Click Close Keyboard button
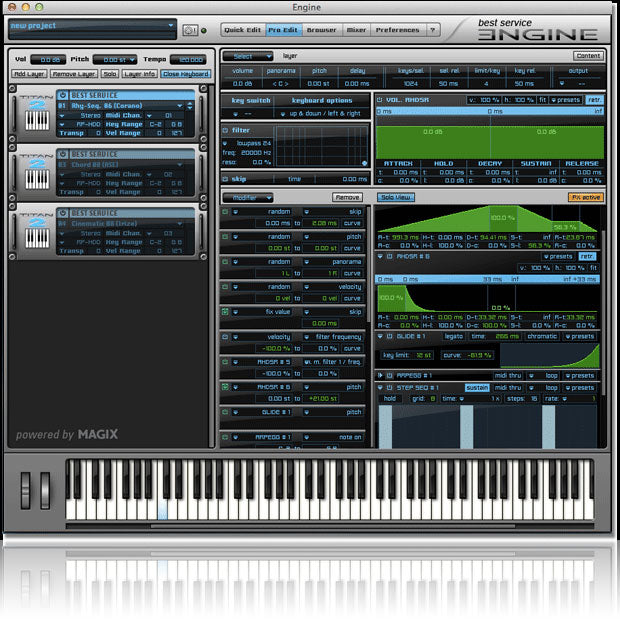The width and height of the screenshot is (620, 620). tap(186, 74)
